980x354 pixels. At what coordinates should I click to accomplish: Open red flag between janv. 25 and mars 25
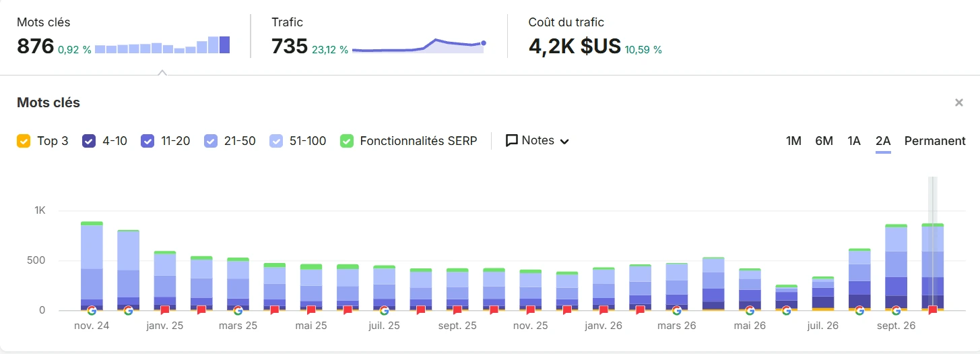pos(201,310)
